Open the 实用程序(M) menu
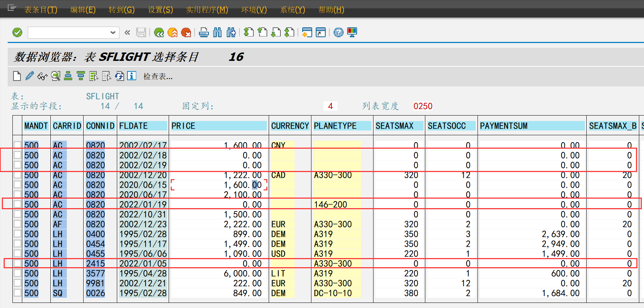 (x=207, y=9)
